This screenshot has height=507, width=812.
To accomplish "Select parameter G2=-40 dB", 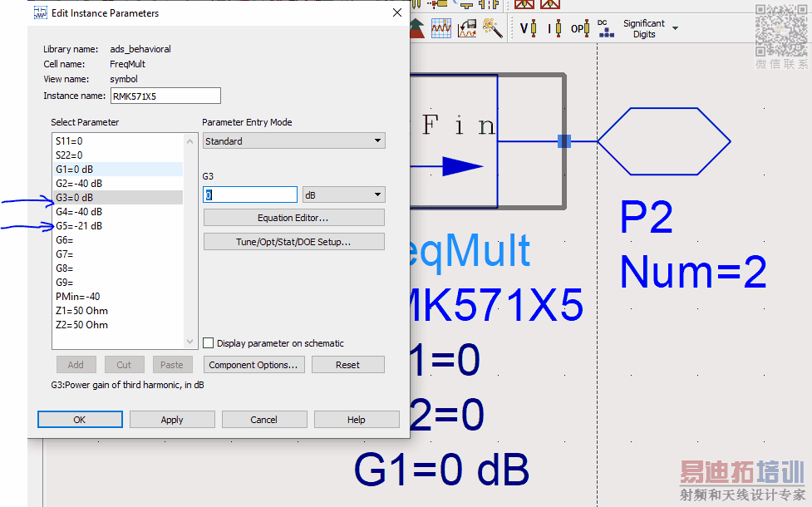I will 118,184.
